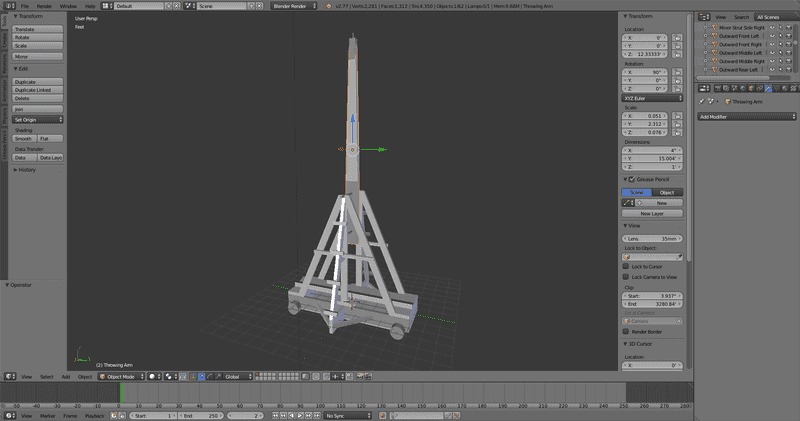
Task: Toggle selectability arrow for Outward Middle Left
Action: click(780, 53)
